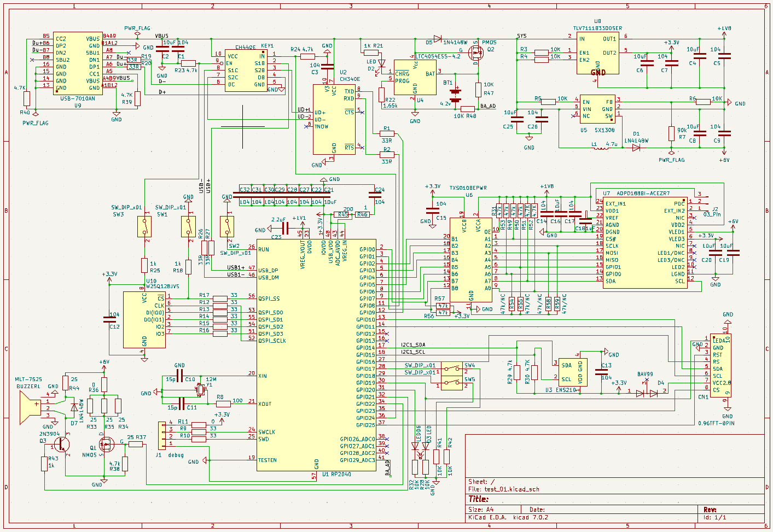Screen dimensions: 773x532
Task: Click DIP switch SW2
Action: (227, 226)
